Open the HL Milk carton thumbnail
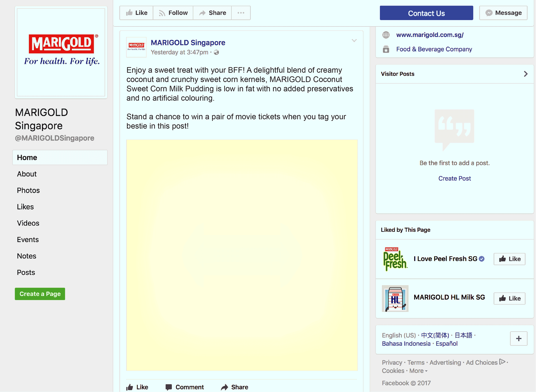The width and height of the screenshot is (536, 392). tap(395, 298)
